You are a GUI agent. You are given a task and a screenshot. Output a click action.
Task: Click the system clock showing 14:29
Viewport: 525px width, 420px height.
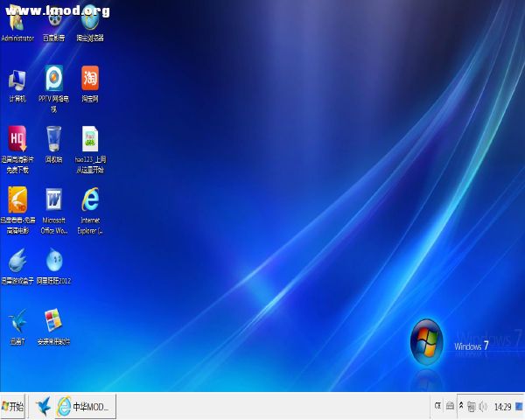click(502, 407)
